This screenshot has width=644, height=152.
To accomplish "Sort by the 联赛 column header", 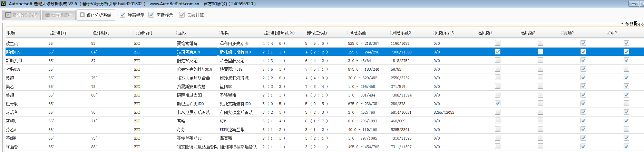I will (x=11, y=33).
